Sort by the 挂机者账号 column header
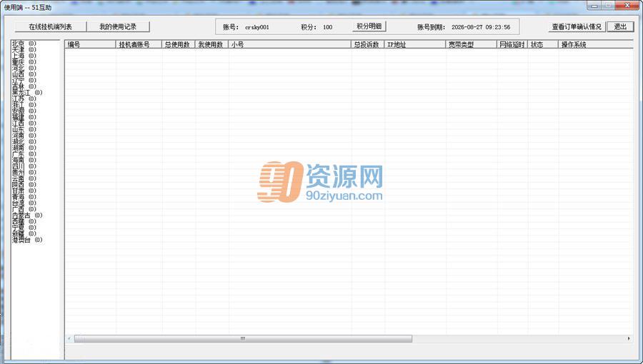643x364 pixels. tap(139, 44)
